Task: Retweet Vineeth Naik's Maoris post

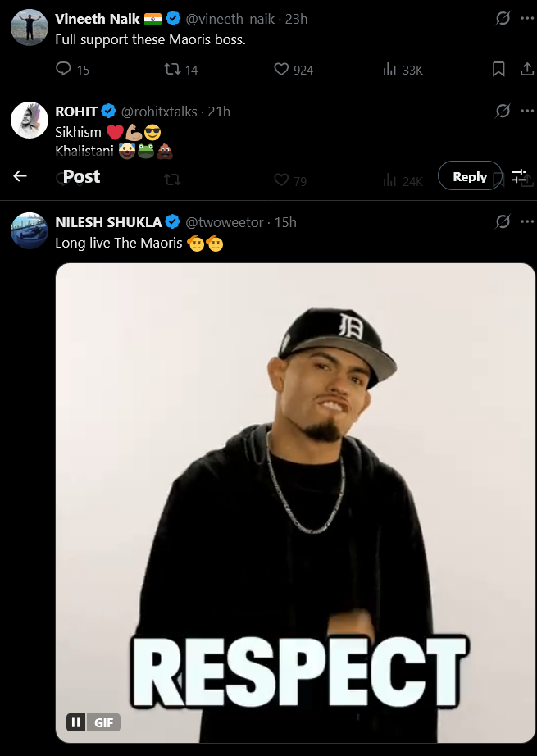Action: click(171, 70)
